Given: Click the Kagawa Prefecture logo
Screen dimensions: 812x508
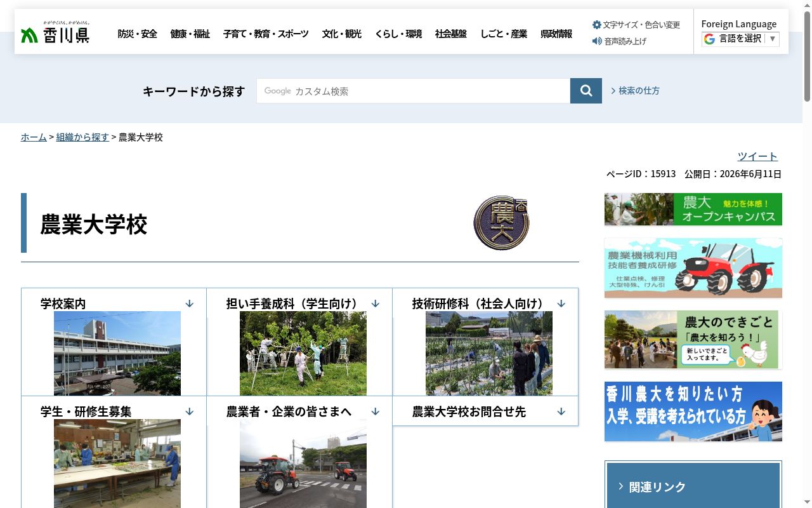Looking at the screenshot, I should pyautogui.click(x=55, y=32).
